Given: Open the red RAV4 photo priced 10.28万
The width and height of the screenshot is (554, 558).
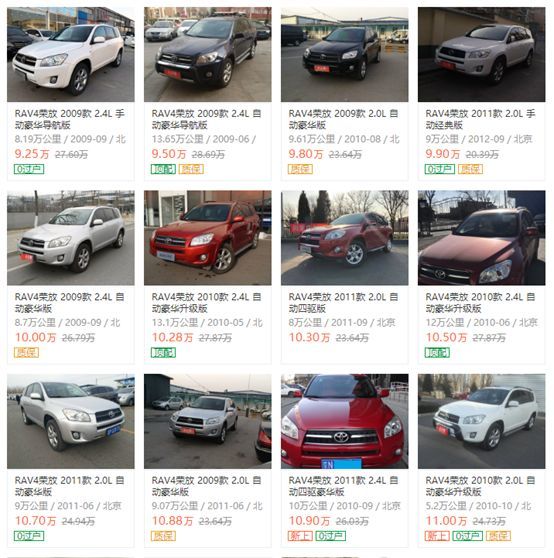Looking at the screenshot, I should pos(207,238).
